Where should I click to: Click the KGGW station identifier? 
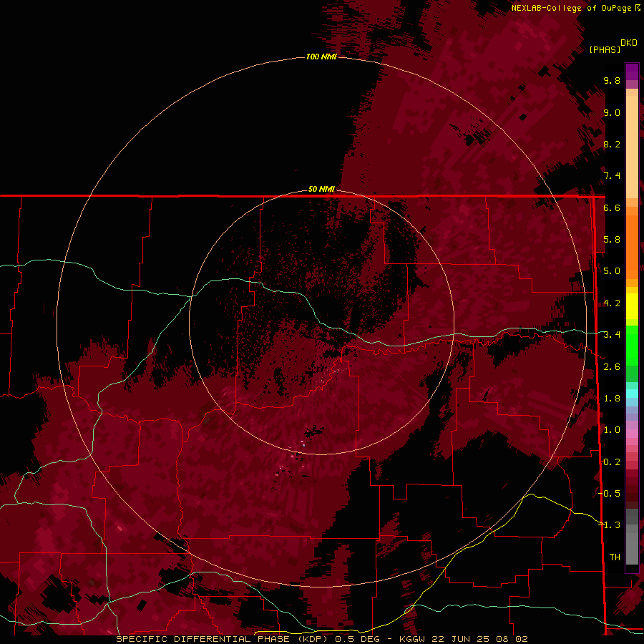(x=414, y=639)
